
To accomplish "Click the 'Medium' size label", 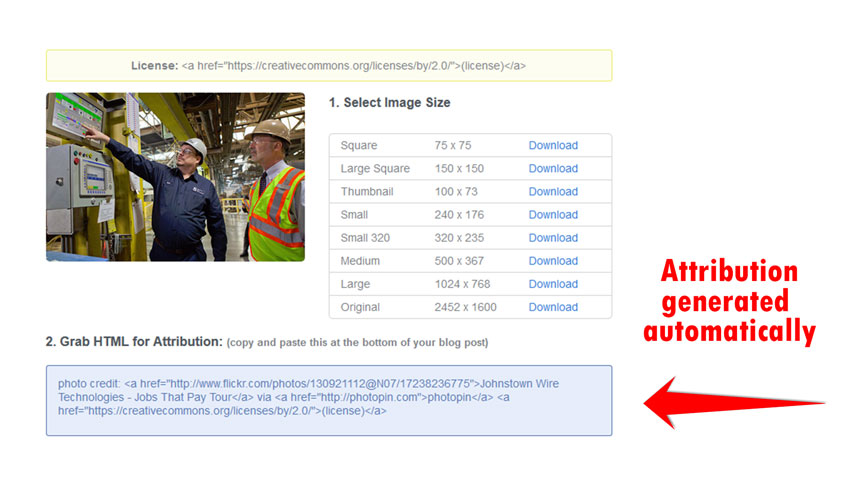I will pyautogui.click(x=360, y=261).
